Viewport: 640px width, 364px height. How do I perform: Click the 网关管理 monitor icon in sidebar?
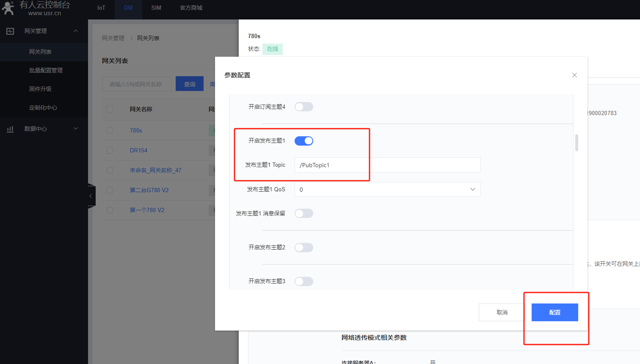[10, 31]
